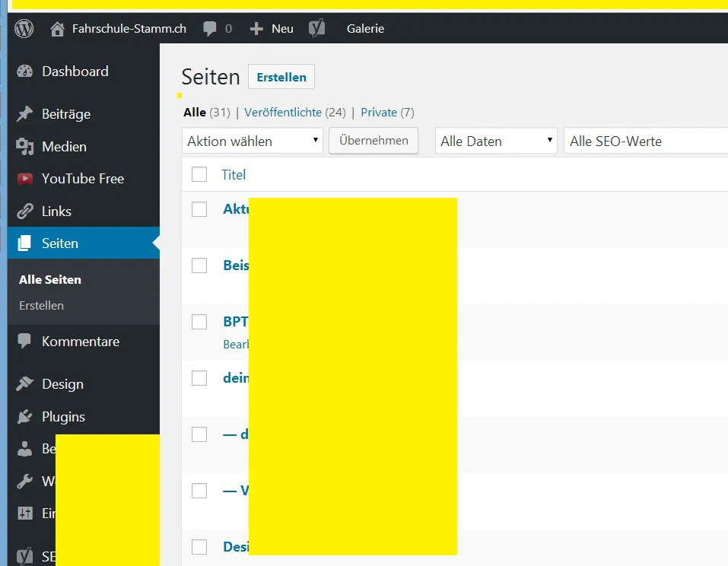
Task: Open Dashboard via gauge icon
Action: (x=24, y=71)
